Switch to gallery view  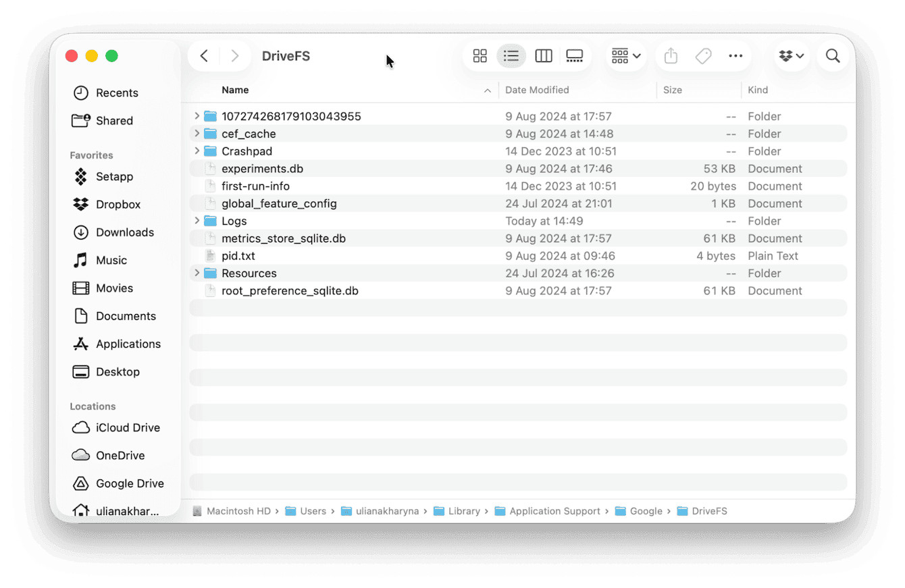pos(575,55)
